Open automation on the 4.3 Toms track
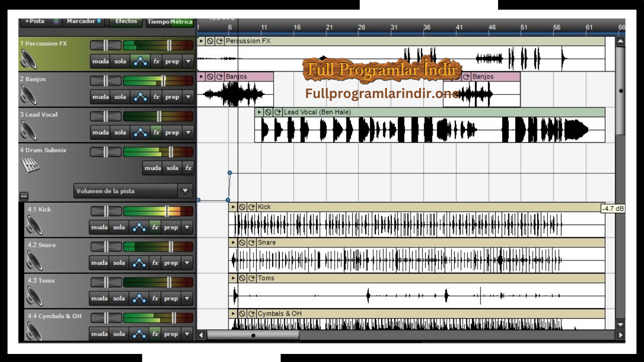The width and height of the screenshot is (644, 362). tap(139, 298)
